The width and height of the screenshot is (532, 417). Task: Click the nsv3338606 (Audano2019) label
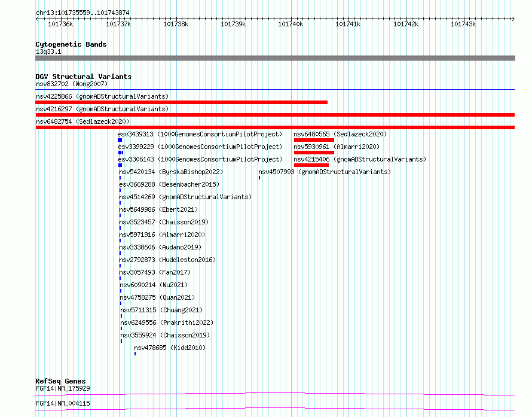pos(160,247)
